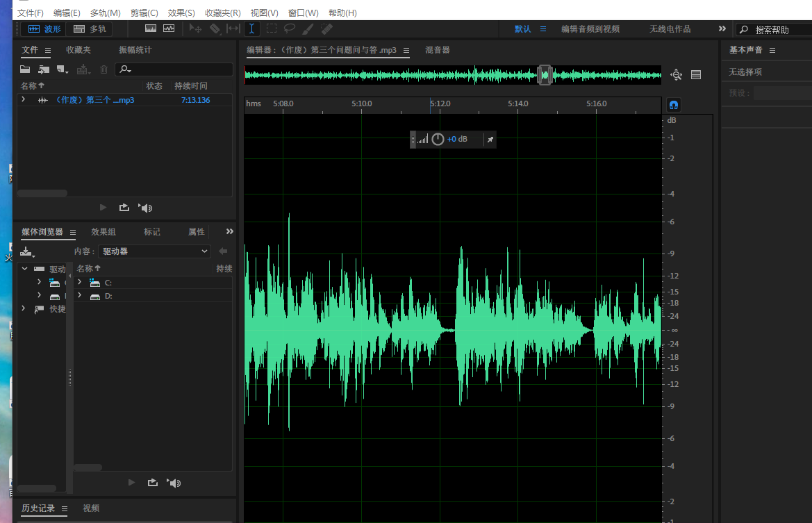
Task: Show the spectral frequency display
Action: [151, 28]
